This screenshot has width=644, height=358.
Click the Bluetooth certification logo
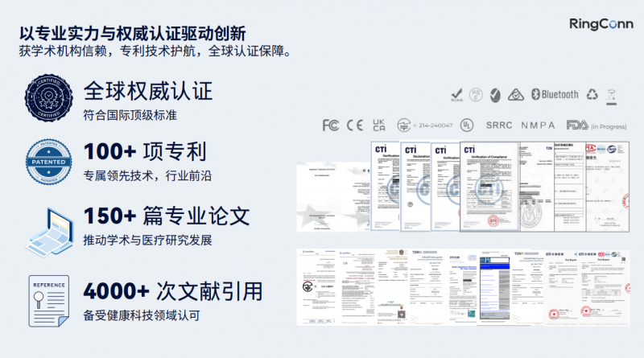tap(555, 95)
